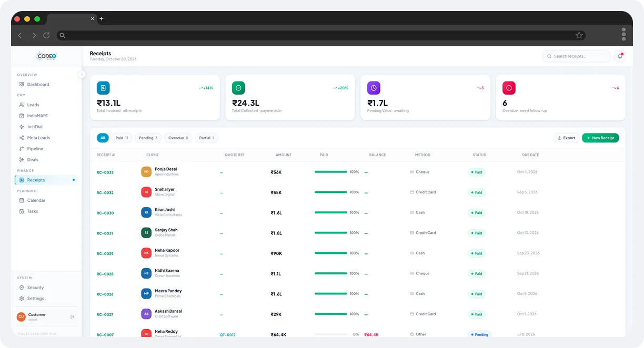Click Pooja Desai's PD avatar
The height and width of the screenshot is (348, 644).
(x=146, y=172)
